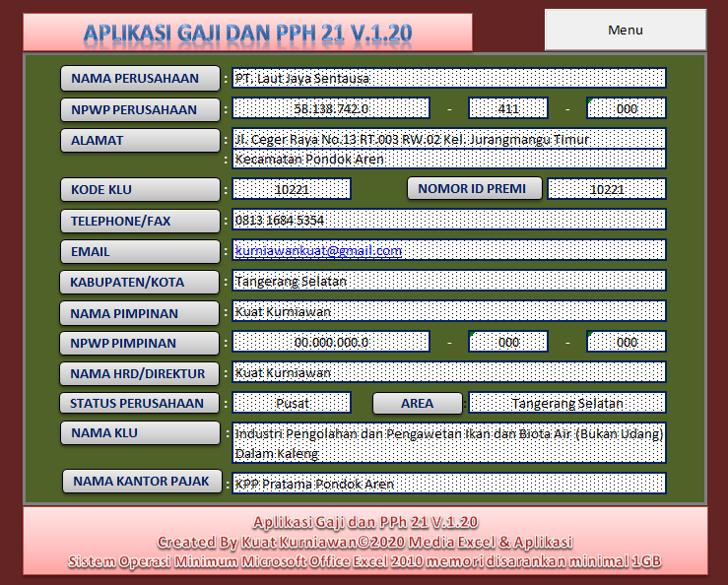Image resolution: width=728 pixels, height=585 pixels.
Task: Click the AREA label button
Action: 418,403
